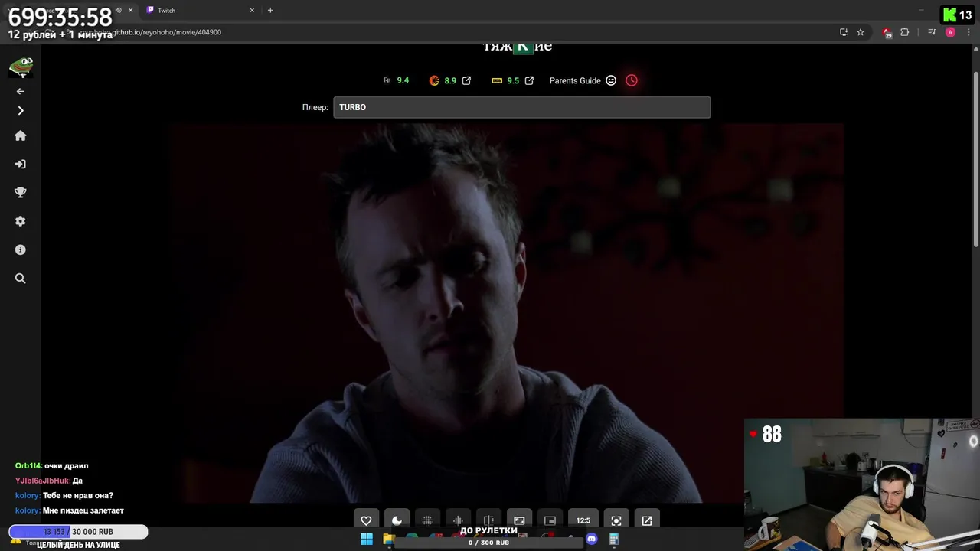Image resolution: width=980 pixels, height=551 pixels.
Task: Open Discord from the taskbar
Action: pyautogui.click(x=591, y=540)
